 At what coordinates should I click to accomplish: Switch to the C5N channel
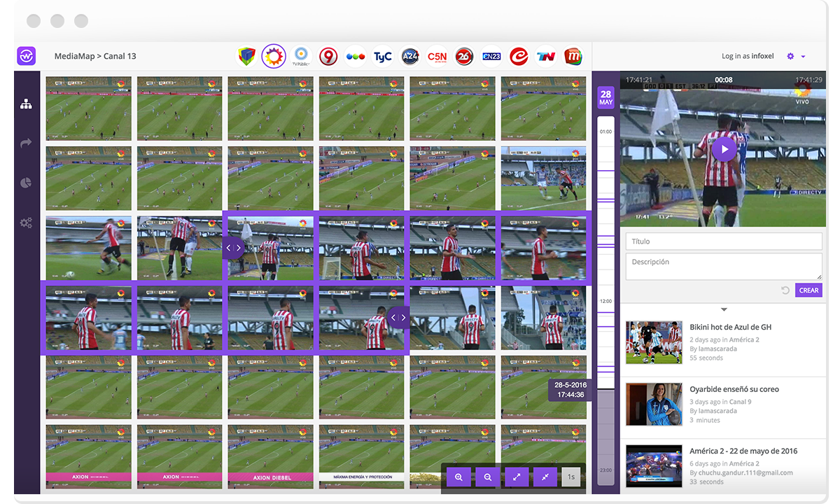tap(437, 56)
